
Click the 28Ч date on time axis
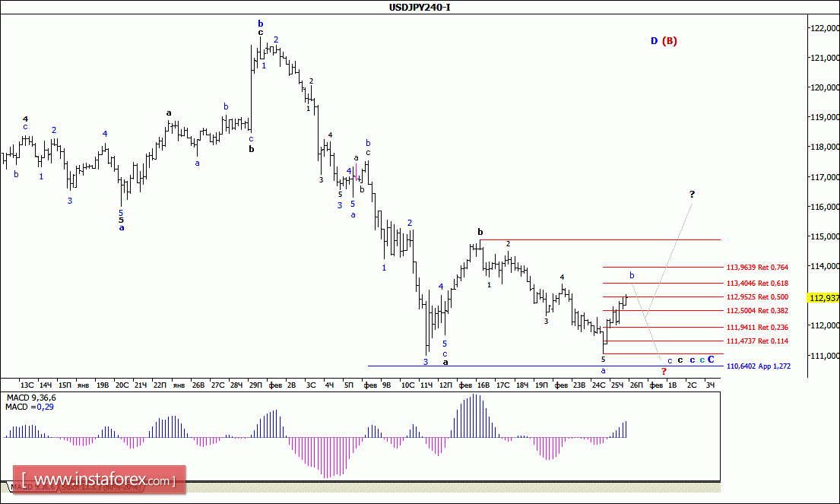pos(236,385)
